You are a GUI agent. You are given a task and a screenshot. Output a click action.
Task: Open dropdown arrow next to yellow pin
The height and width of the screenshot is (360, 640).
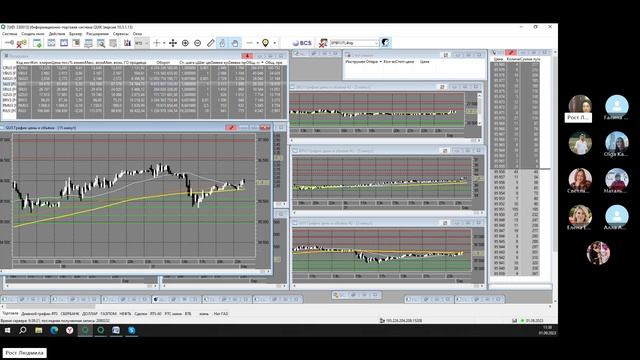tap(275, 43)
